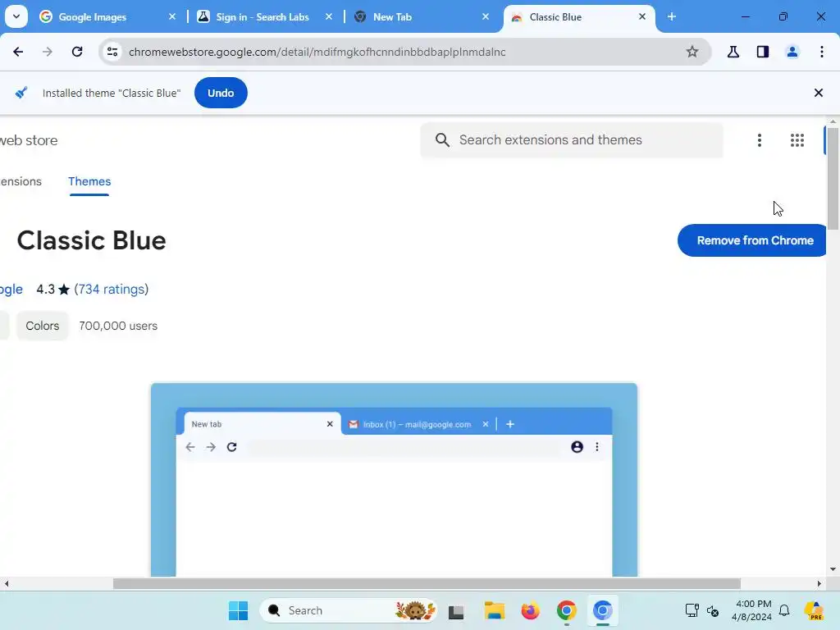Viewport: 840px width, 630px height.
Task: Open Task View from taskbar
Action: coord(456,610)
